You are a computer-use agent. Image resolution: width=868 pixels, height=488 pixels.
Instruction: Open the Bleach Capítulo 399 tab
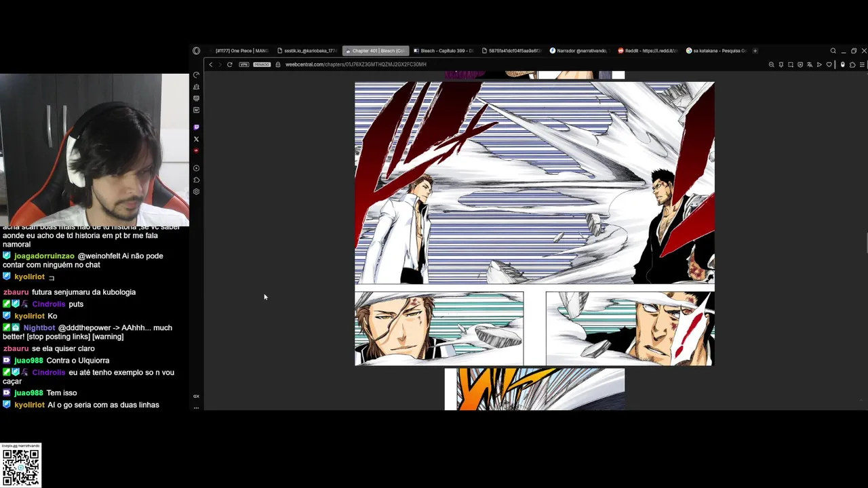tap(443, 51)
